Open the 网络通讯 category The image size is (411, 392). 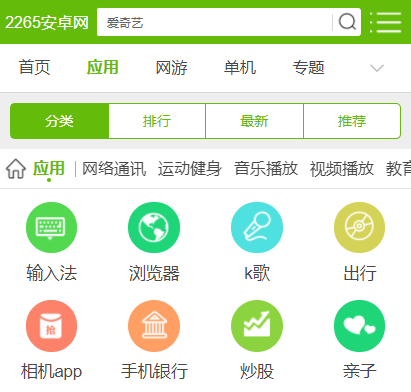point(114,169)
